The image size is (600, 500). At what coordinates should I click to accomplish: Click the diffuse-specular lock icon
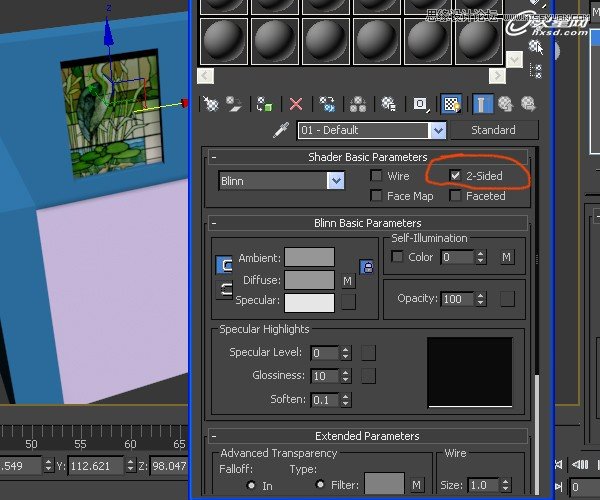[366, 266]
